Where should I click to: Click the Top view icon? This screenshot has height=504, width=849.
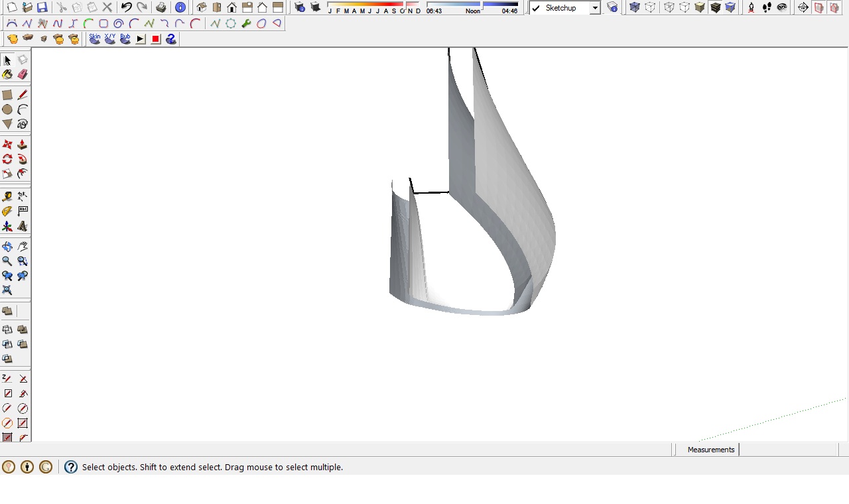217,8
